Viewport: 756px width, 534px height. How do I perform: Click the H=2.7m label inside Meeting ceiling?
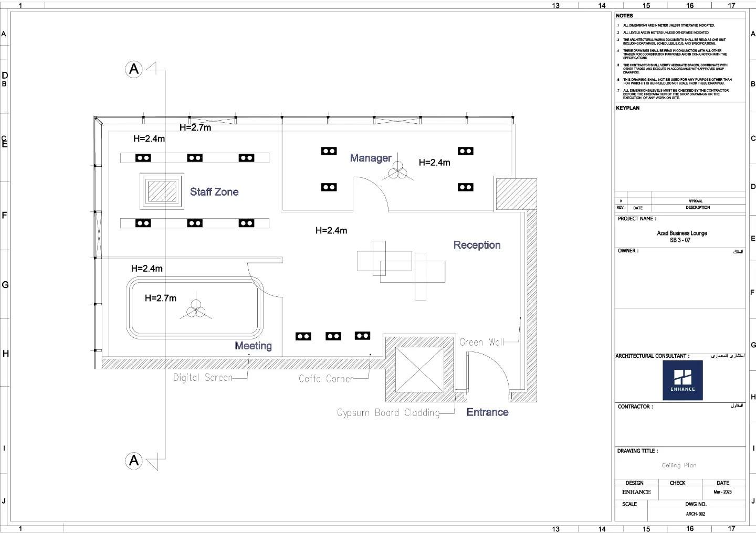[x=161, y=298]
